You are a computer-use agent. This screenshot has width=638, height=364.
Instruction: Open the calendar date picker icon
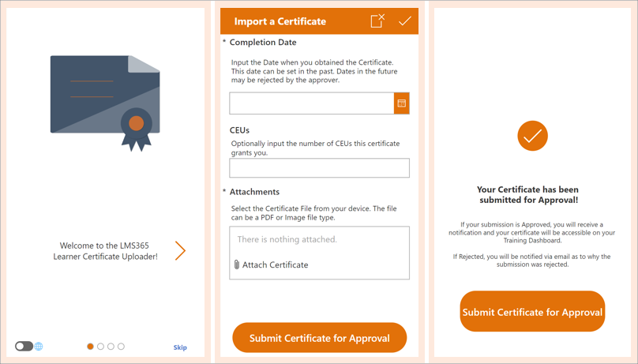(401, 103)
